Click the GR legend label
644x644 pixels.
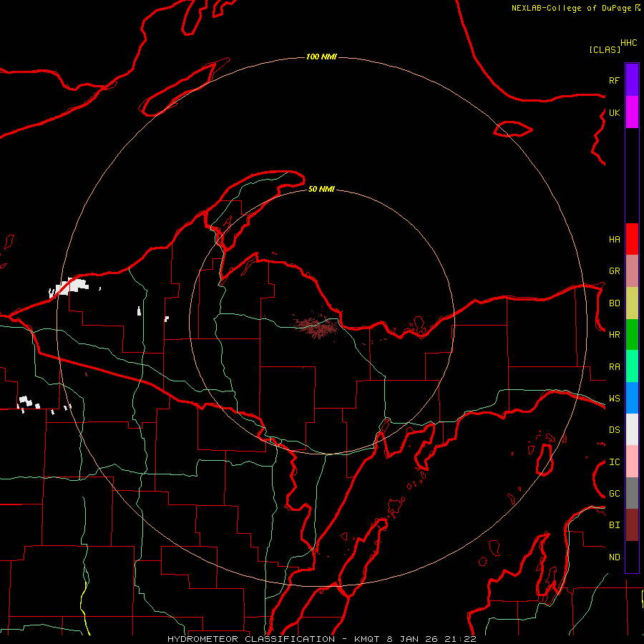(x=614, y=271)
